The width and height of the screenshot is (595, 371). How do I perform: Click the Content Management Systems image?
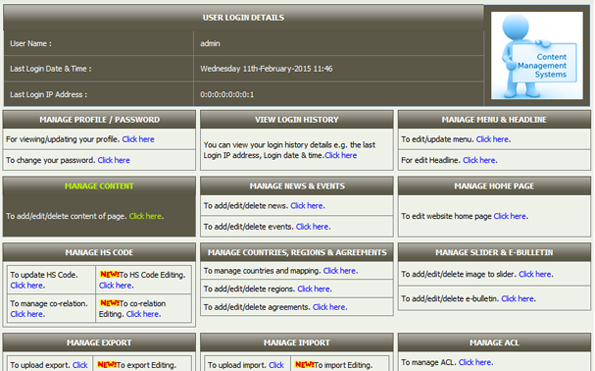537,55
